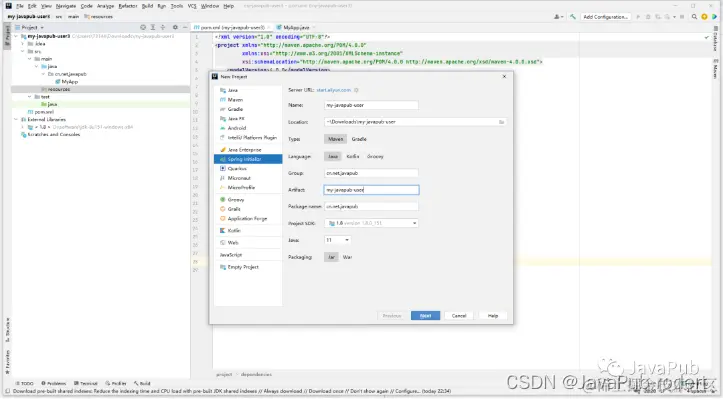723x399 pixels.
Task: Open Server URL settings gear
Action: (x=356, y=90)
